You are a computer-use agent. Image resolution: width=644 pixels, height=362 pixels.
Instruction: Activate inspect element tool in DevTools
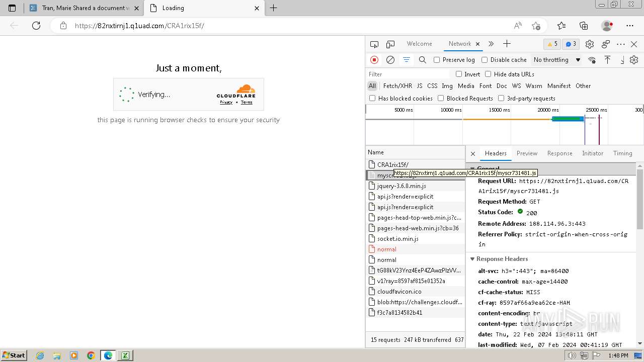pos(374,44)
